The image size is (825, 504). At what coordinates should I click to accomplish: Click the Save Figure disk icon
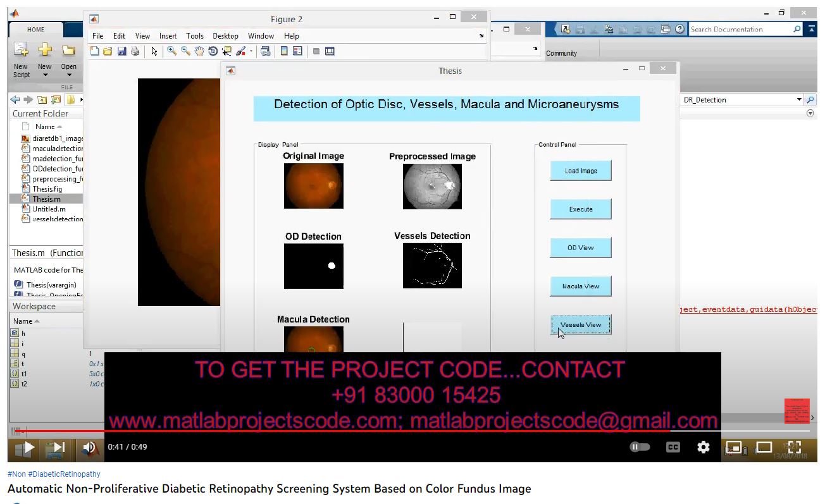pyautogui.click(x=121, y=51)
